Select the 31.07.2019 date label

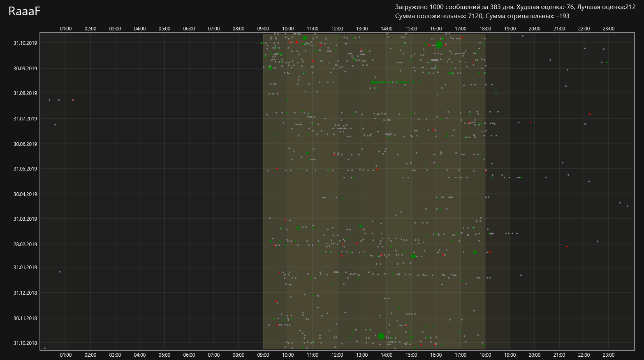(25, 118)
